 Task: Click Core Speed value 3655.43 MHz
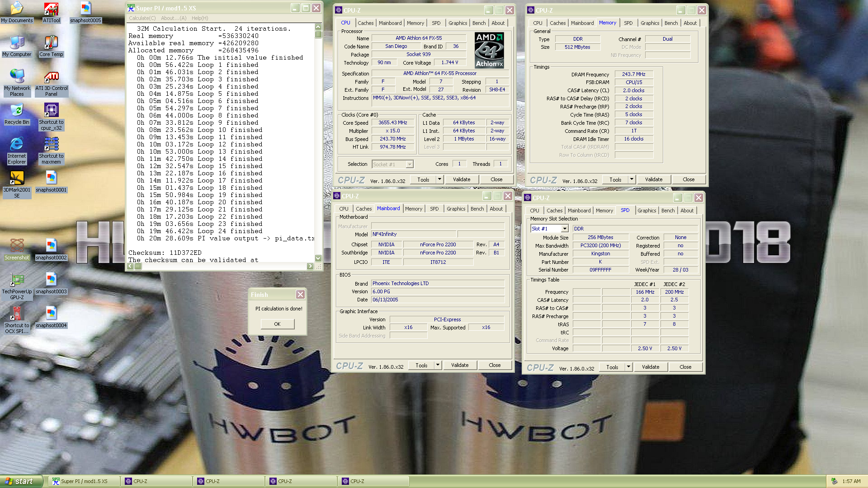click(x=393, y=123)
